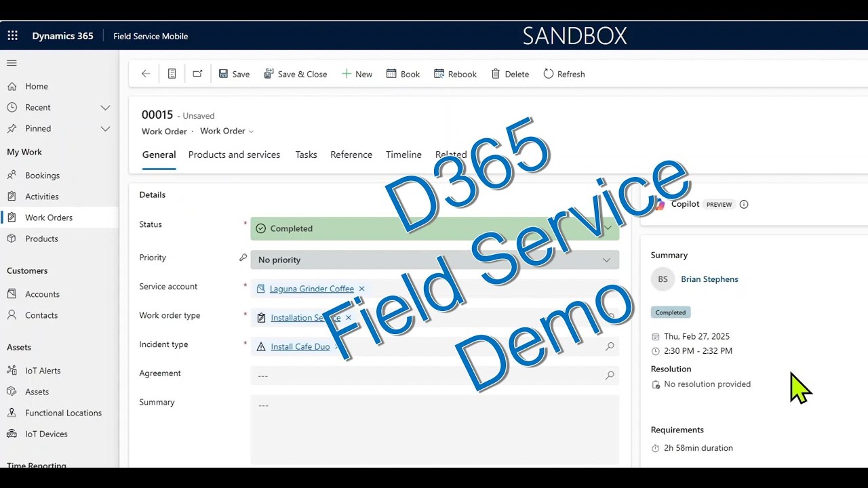Open the Installation Service link

click(306, 318)
